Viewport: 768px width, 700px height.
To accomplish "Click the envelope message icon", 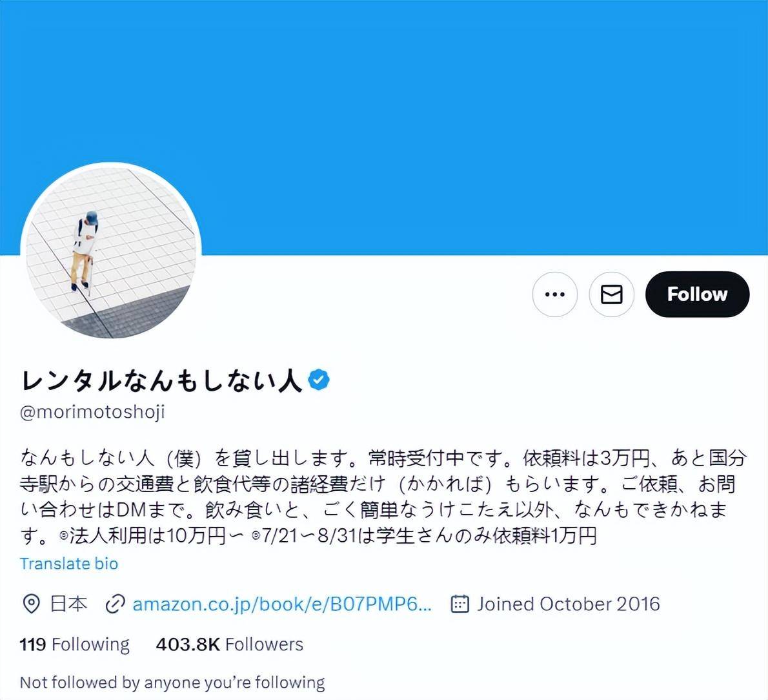I will (x=611, y=294).
